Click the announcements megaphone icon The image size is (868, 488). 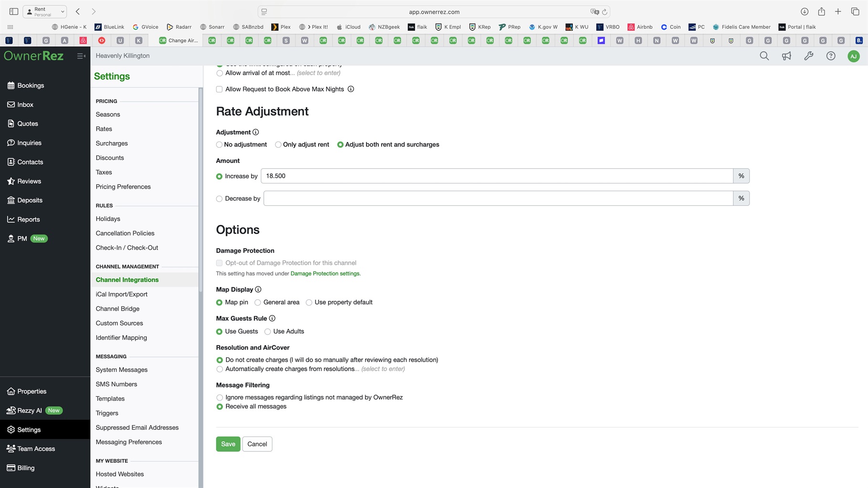click(x=786, y=56)
